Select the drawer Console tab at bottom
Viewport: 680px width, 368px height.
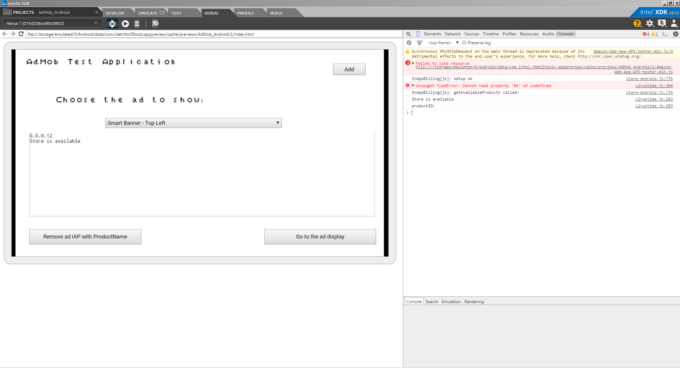[414, 302]
